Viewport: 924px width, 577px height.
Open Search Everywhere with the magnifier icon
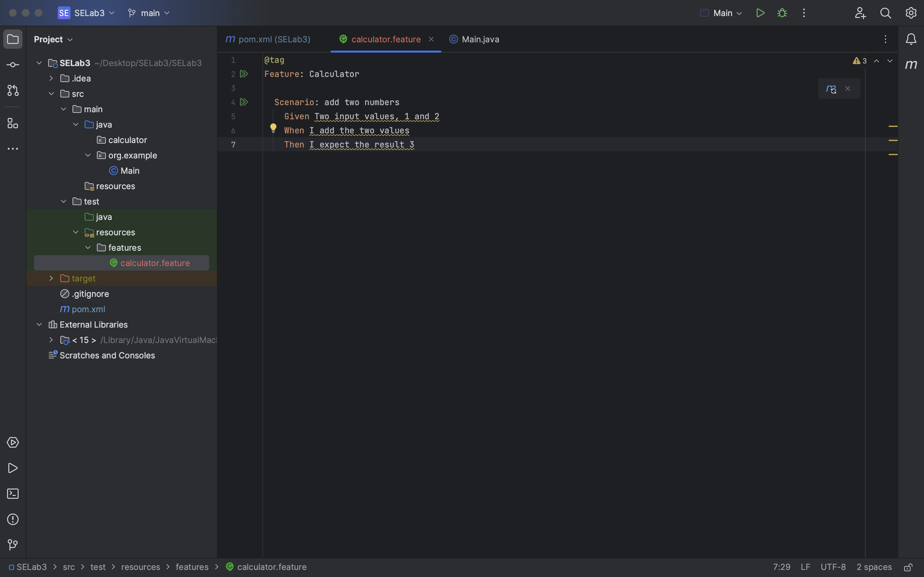[x=886, y=13]
